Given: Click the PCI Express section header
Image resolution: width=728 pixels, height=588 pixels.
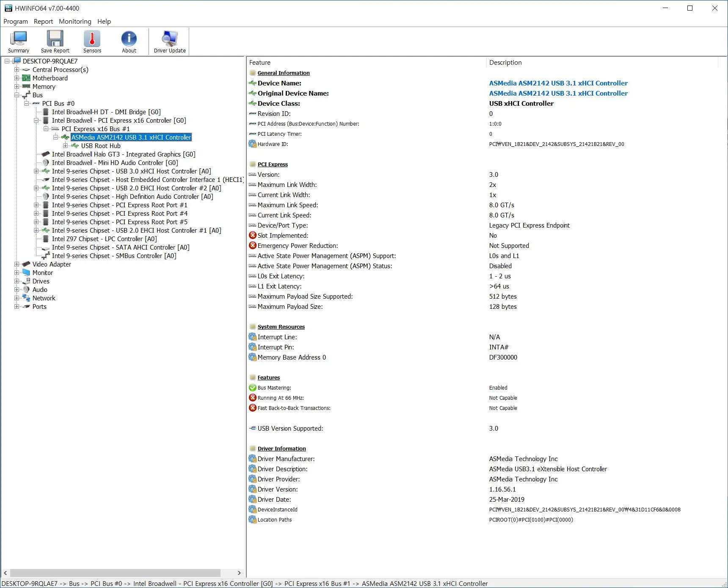Looking at the screenshot, I should pyautogui.click(x=273, y=164).
